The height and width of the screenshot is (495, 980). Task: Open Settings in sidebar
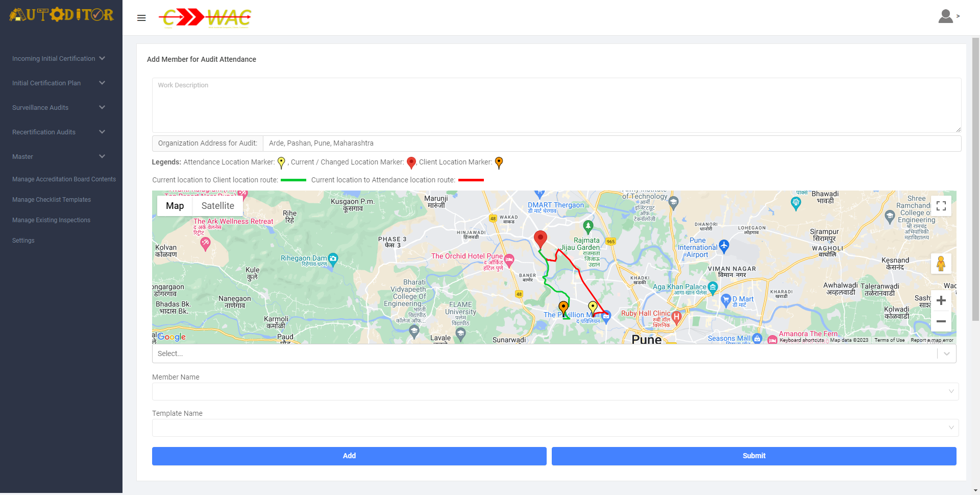tap(23, 241)
